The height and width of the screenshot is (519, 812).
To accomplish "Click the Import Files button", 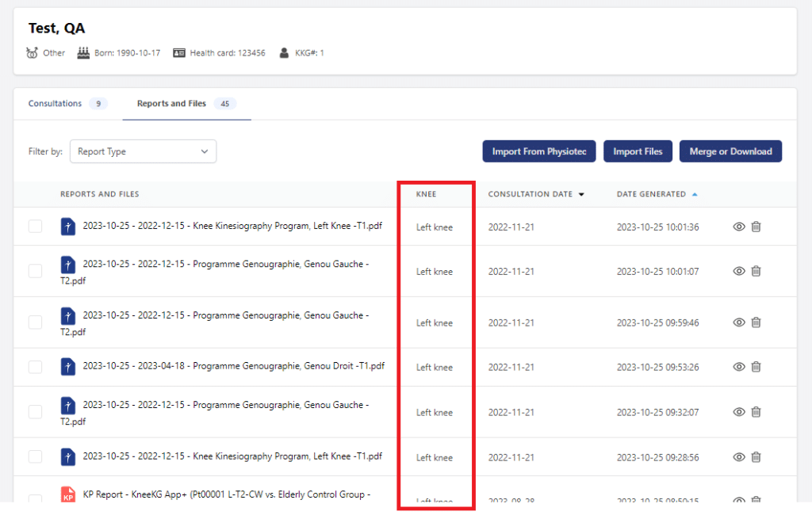I will (638, 151).
